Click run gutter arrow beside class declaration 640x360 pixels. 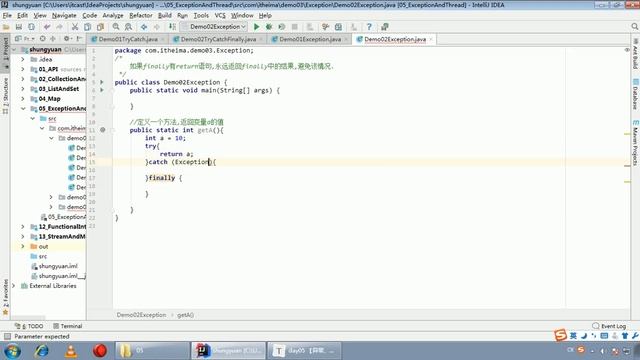(102, 82)
